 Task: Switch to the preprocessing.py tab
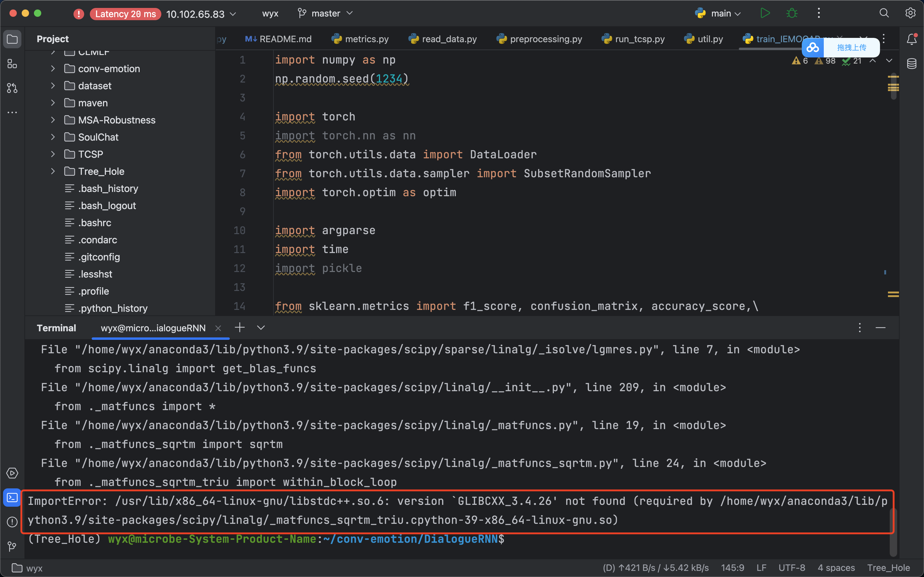pyautogui.click(x=539, y=39)
